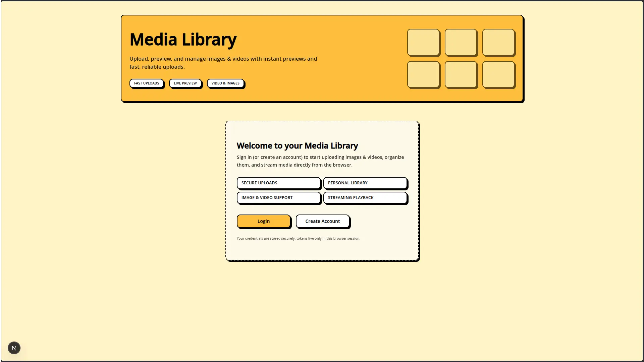Click the credentials security disclaimer text
Image resolution: width=644 pixels, height=362 pixels.
point(298,238)
